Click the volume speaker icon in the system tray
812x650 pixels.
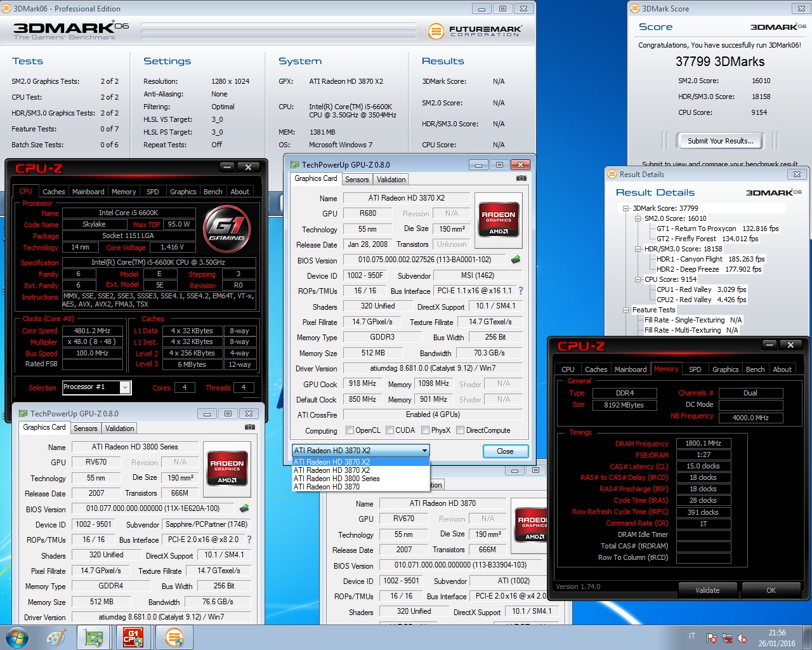pyautogui.click(x=742, y=639)
